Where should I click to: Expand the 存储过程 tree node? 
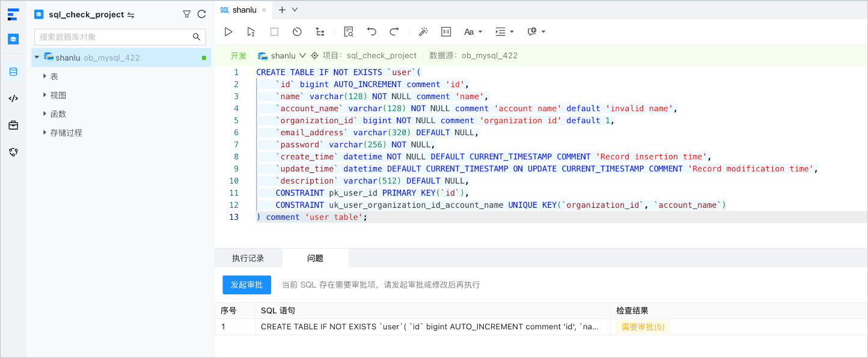click(45, 132)
